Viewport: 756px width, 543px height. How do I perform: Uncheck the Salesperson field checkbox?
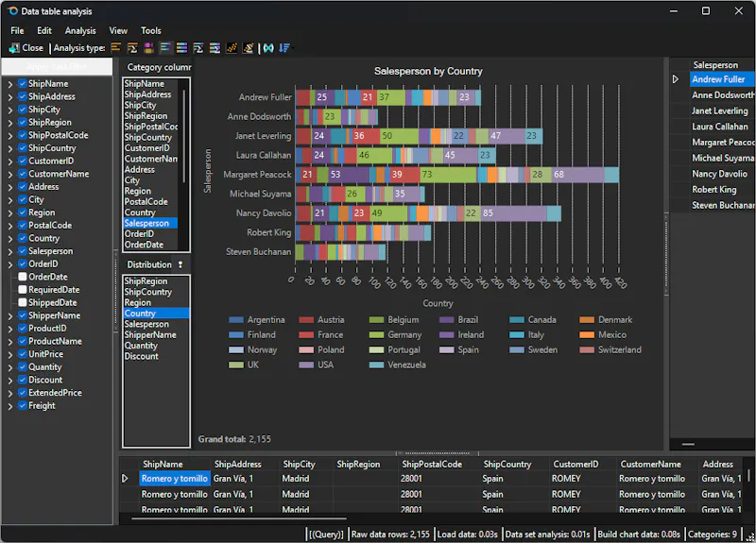coord(22,251)
